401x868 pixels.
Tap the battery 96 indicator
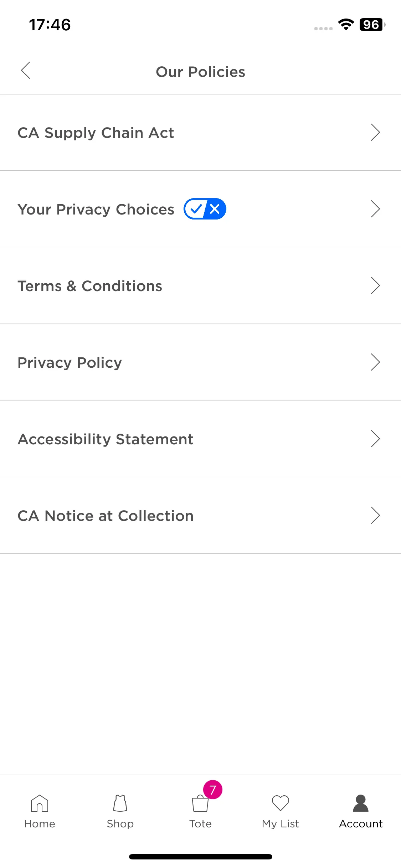pyautogui.click(x=372, y=25)
